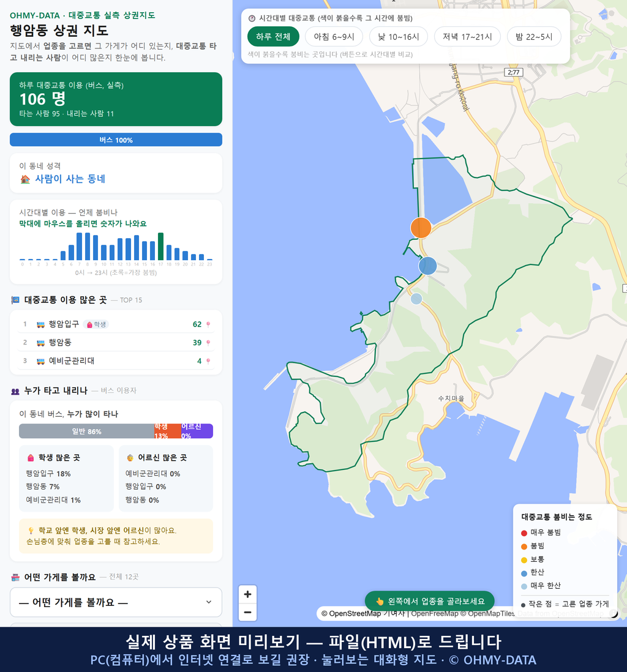Viewport: 627px width, 672px height.
Task: Select 예비군관리대 row in top list
Action: tap(116, 361)
